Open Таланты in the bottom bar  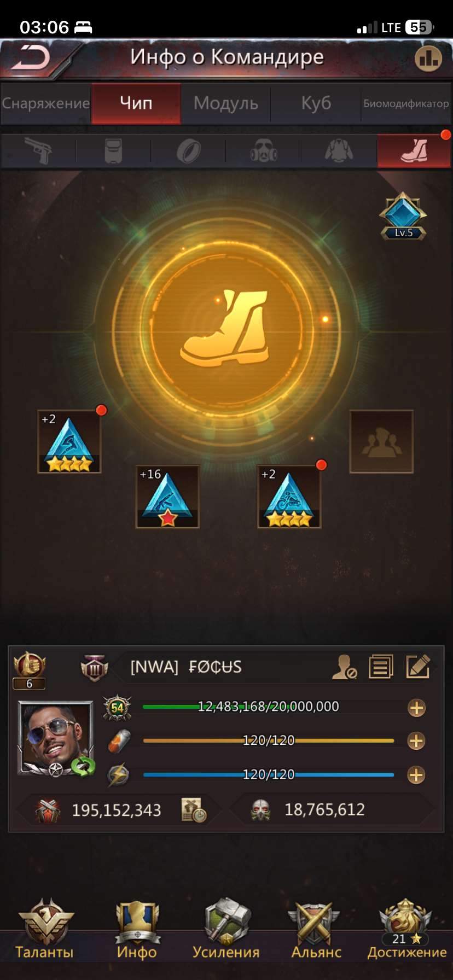(45, 930)
